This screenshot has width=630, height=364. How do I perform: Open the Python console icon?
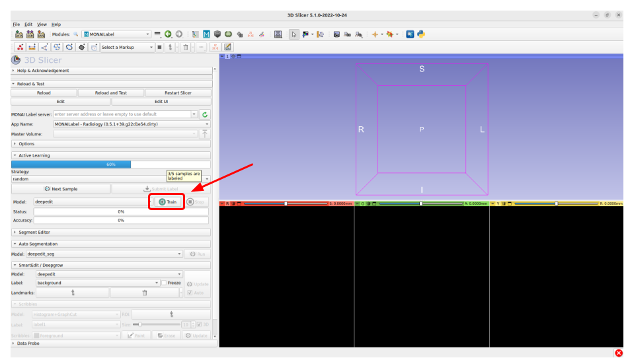point(421,34)
